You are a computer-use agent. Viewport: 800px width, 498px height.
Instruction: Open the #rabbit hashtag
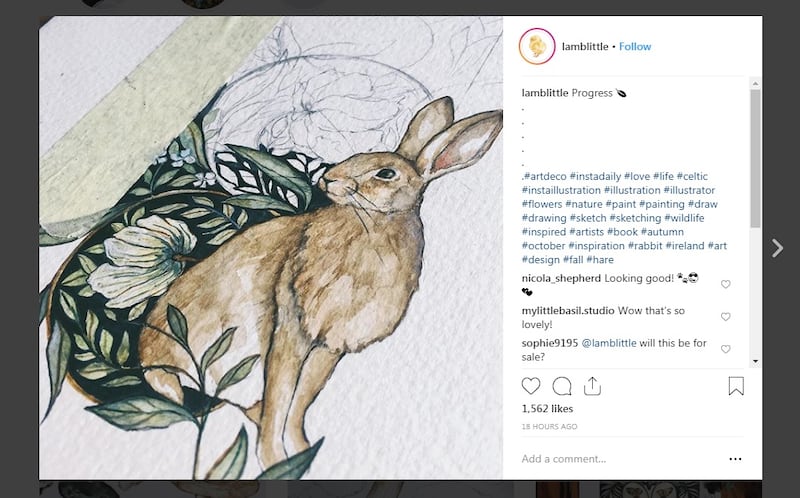coord(645,245)
